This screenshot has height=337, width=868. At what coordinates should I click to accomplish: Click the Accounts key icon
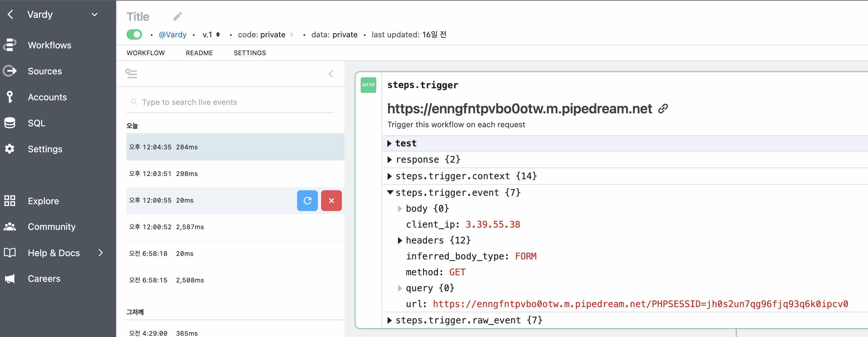[x=10, y=97]
